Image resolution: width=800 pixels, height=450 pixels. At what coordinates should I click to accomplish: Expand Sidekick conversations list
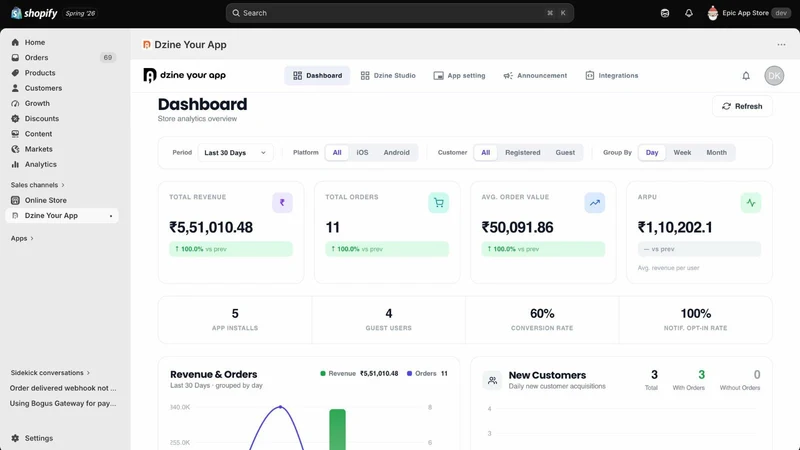50,373
